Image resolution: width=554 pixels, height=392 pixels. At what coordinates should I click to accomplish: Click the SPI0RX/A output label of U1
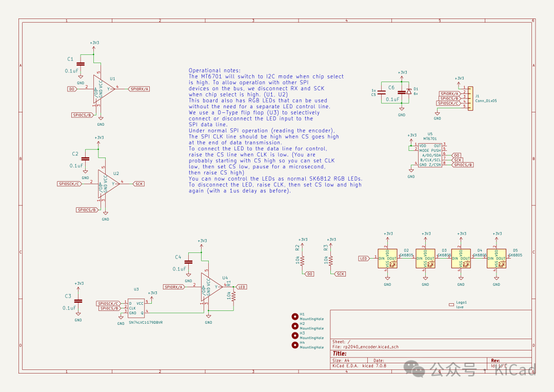[x=139, y=89]
